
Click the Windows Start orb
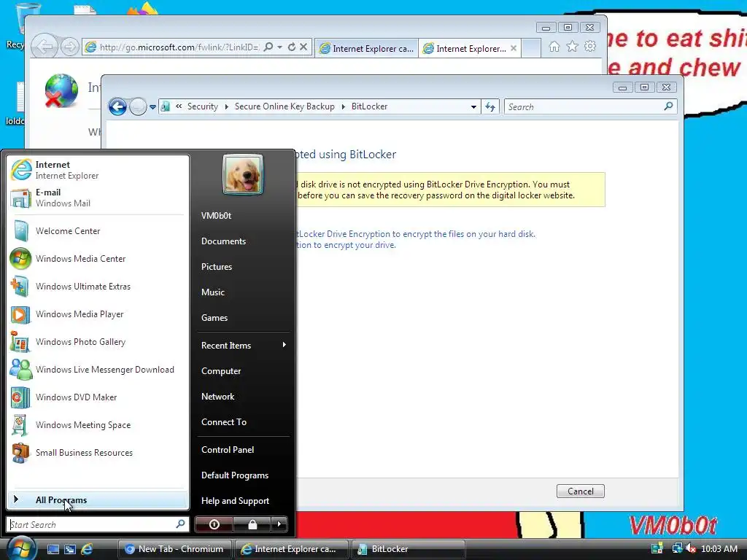click(20, 548)
